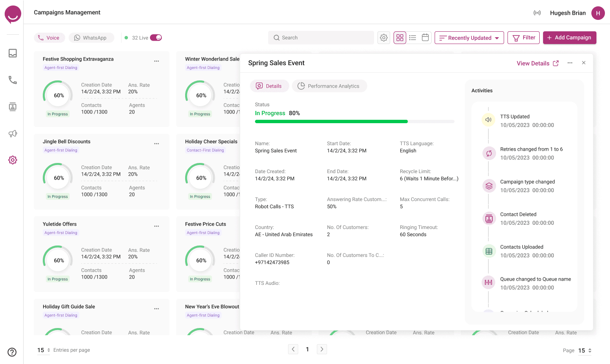610x364 pixels.
Task: Open more options in Spring Sales Event panel
Action: pyautogui.click(x=570, y=63)
